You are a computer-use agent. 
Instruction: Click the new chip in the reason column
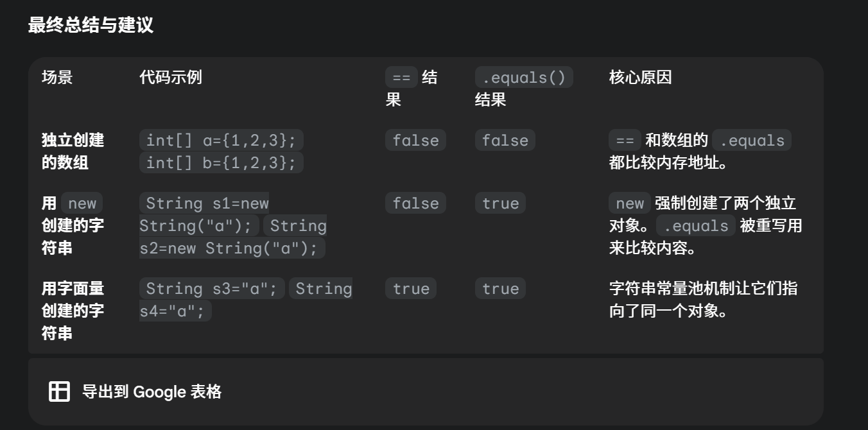click(x=629, y=203)
